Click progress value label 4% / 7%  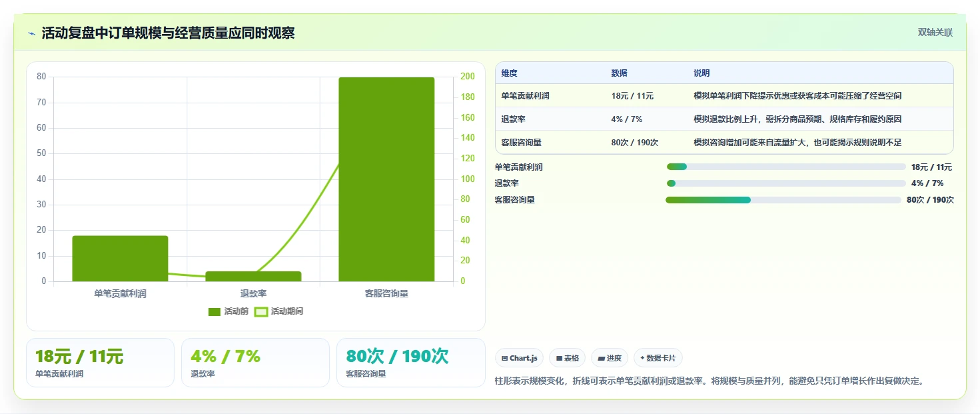(x=927, y=183)
